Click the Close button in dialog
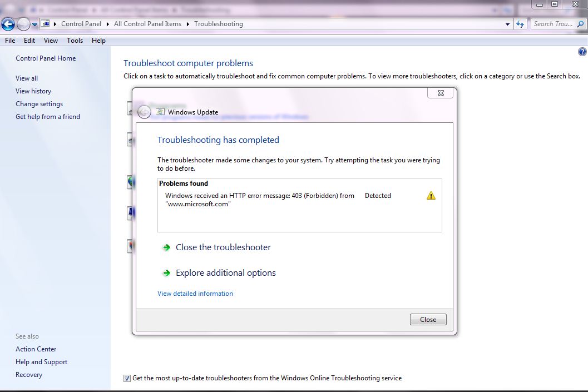This screenshot has height=392, width=588. [x=428, y=319]
